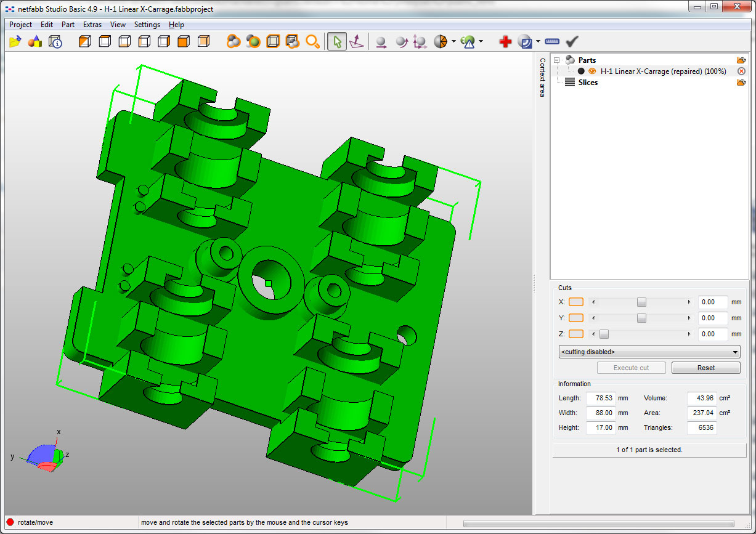Click the Z cut value input field
This screenshot has width=756, height=534.
click(x=712, y=334)
